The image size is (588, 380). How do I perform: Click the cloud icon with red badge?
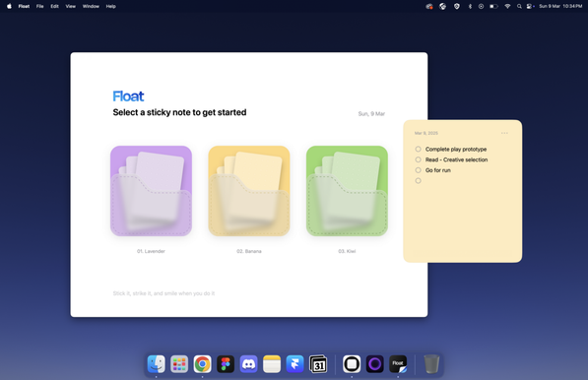tap(429, 6)
